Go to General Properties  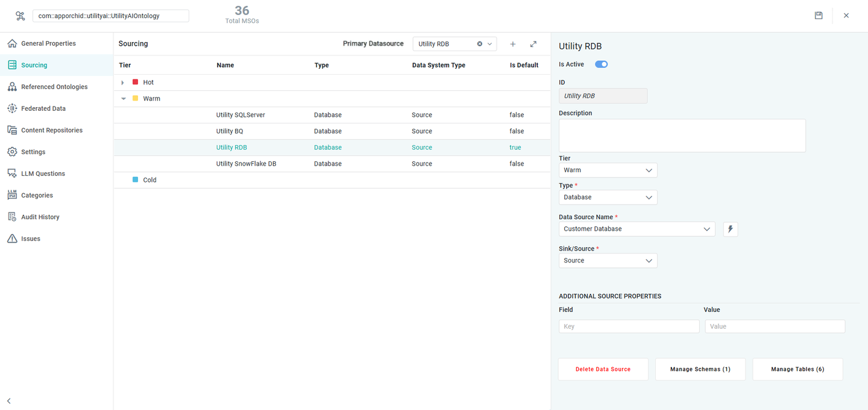tap(48, 43)
